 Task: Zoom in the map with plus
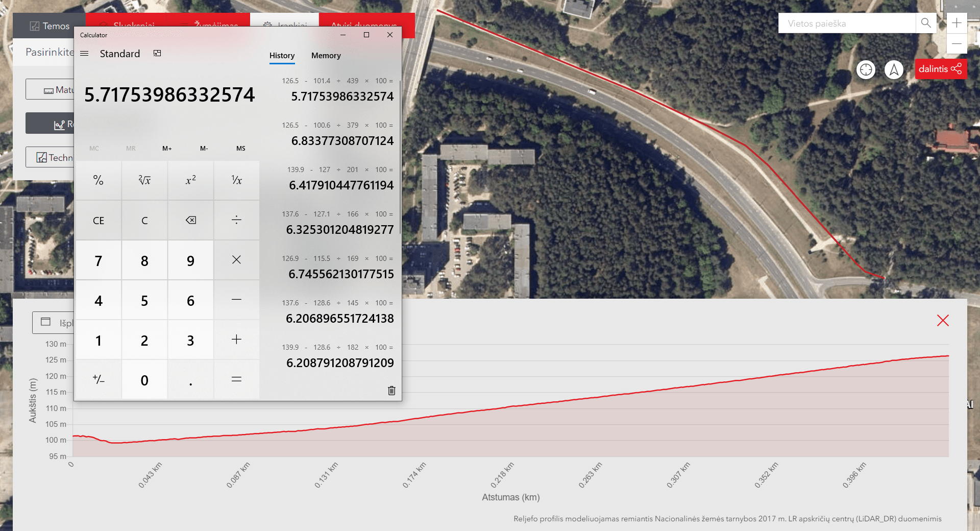click(x=957, y=23)
